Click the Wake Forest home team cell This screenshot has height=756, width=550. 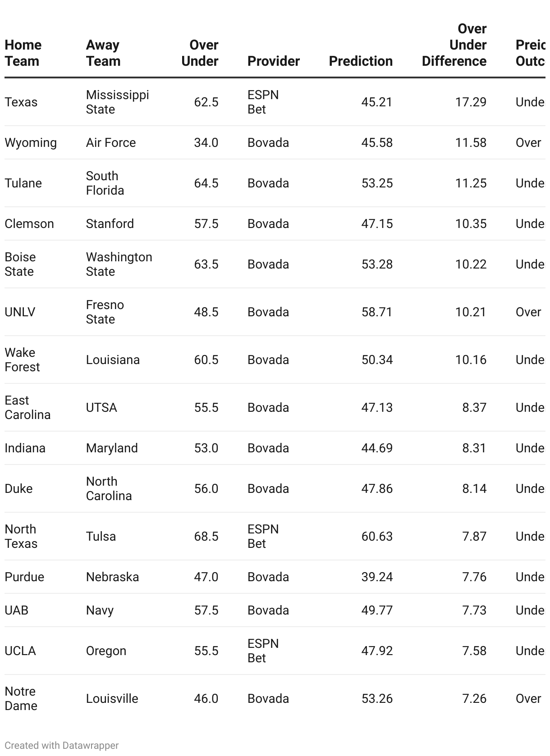point(22,360)
